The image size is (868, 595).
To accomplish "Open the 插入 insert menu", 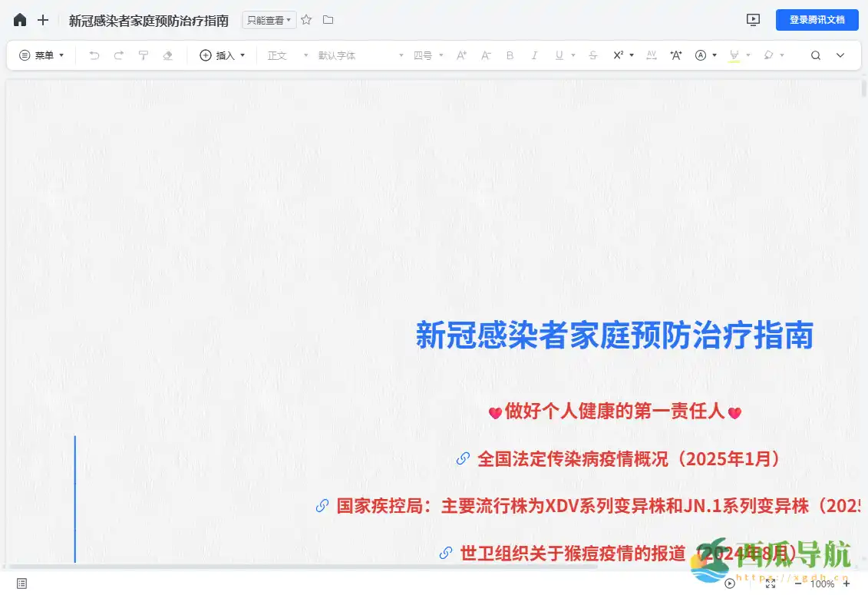I will click(x=223, y=55).
